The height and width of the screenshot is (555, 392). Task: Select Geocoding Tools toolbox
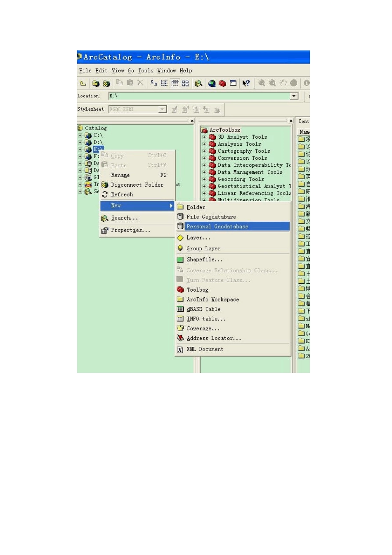coord(241,179)
